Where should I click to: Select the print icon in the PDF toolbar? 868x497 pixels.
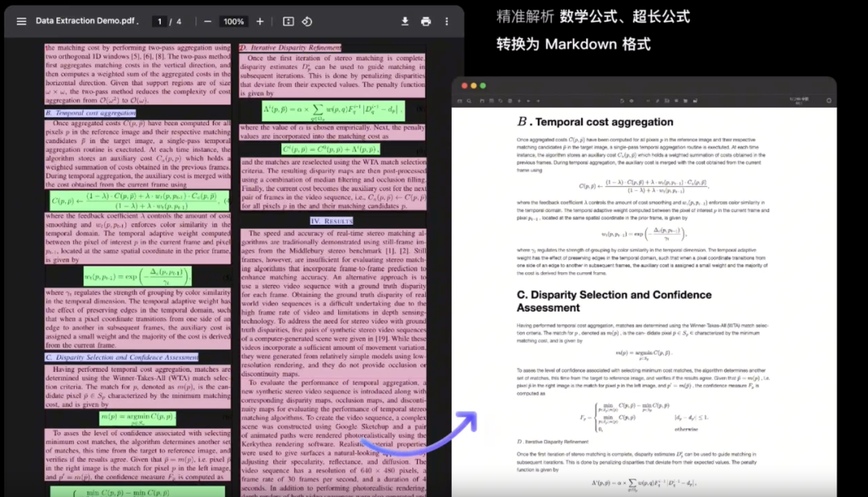[426, 21]
